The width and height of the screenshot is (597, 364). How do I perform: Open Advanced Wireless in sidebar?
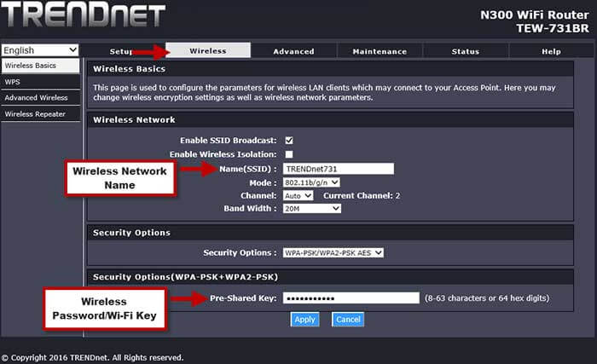click(40, 98)
